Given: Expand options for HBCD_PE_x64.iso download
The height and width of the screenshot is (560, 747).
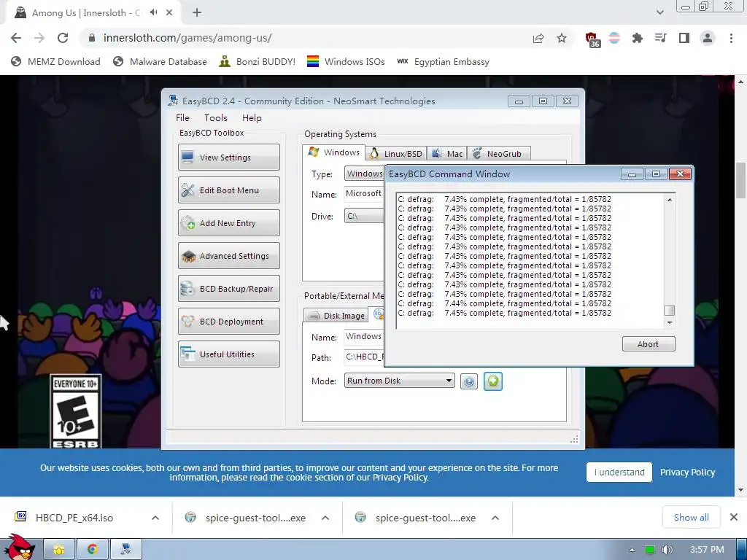Looking at the screenshot, I should tap(155, 518).
